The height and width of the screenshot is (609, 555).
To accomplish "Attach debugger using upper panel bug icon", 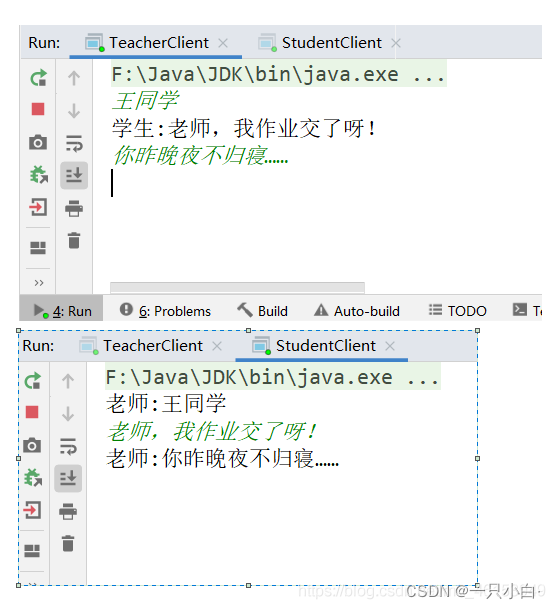I will pos(38,174).
